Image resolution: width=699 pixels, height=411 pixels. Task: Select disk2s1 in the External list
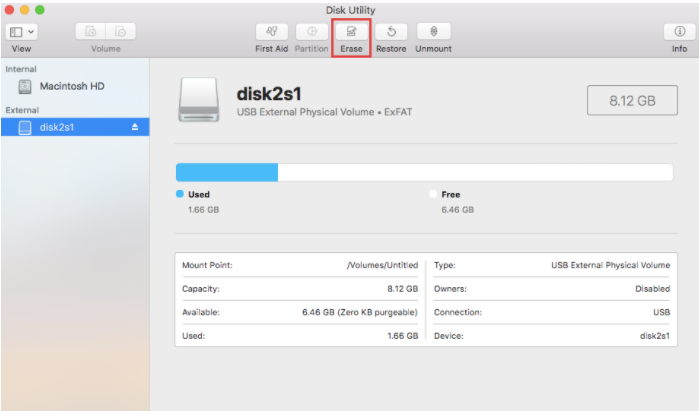pos(75,127)
